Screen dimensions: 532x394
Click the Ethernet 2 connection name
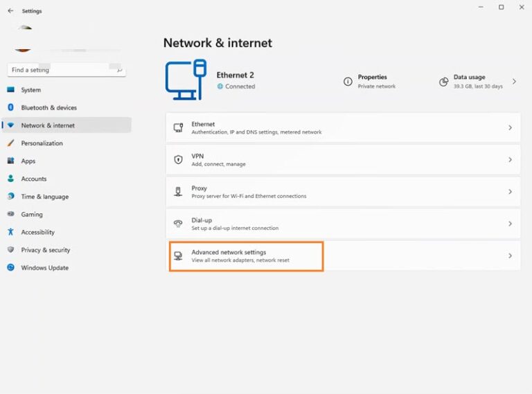pos(235,75)
